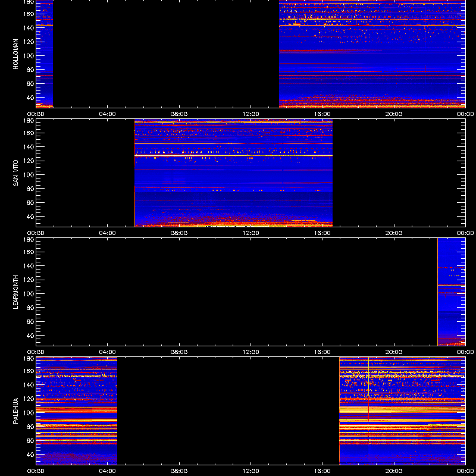This screenshot has height=476, width=476.
Task: Click the bright horizontal band near 127 in San Vito
Action: pos(233,155)
